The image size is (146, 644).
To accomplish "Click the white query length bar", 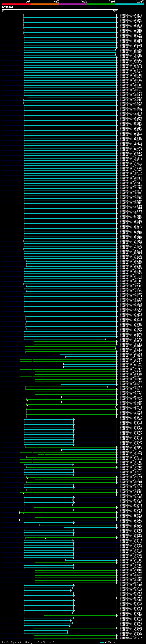I will pos(60,10).
